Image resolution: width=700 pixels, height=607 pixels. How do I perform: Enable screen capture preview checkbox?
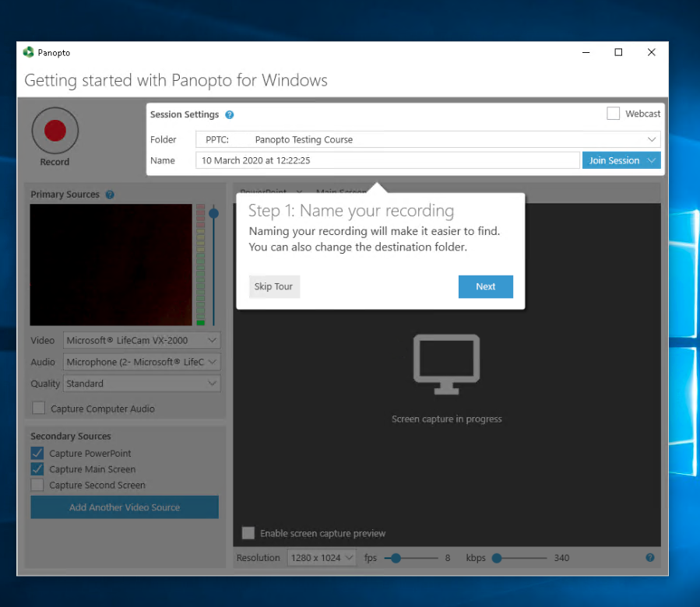pos(248,533)
